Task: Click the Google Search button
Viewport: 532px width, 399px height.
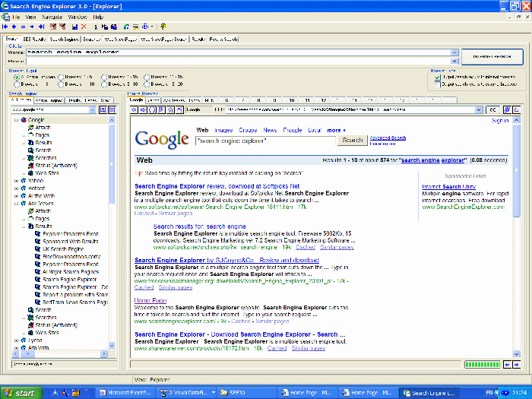Action: pyautogui.click(x=352, y=140)
